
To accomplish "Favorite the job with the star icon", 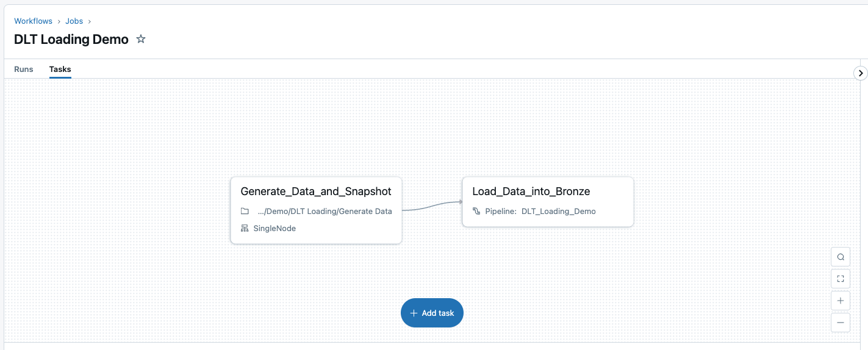I will click(x=141, y=39).
